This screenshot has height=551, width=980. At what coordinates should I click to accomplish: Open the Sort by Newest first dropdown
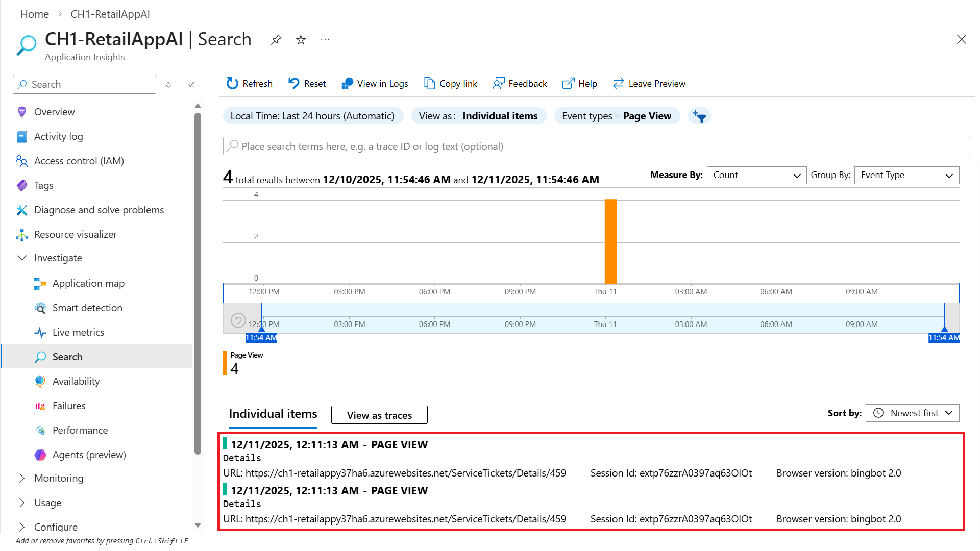pyautogui.click(x=912, y=413)
